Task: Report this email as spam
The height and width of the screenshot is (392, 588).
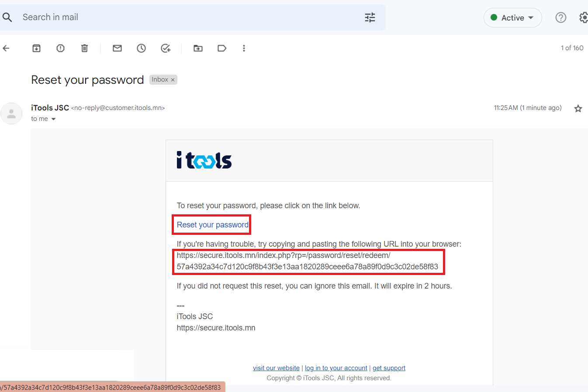Action: [61, 48]
